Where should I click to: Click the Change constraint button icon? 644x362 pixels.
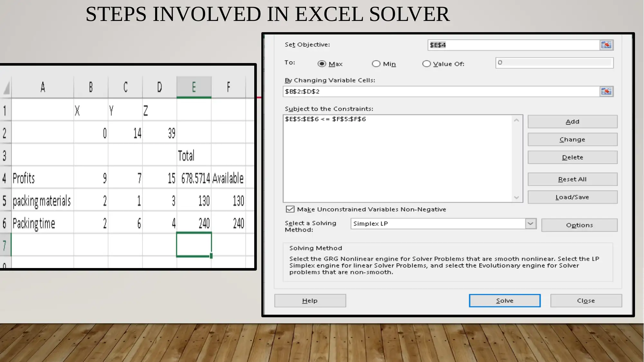572,139
